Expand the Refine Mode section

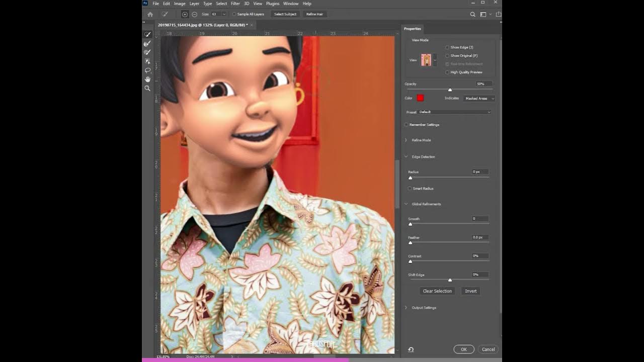point(406,140)
